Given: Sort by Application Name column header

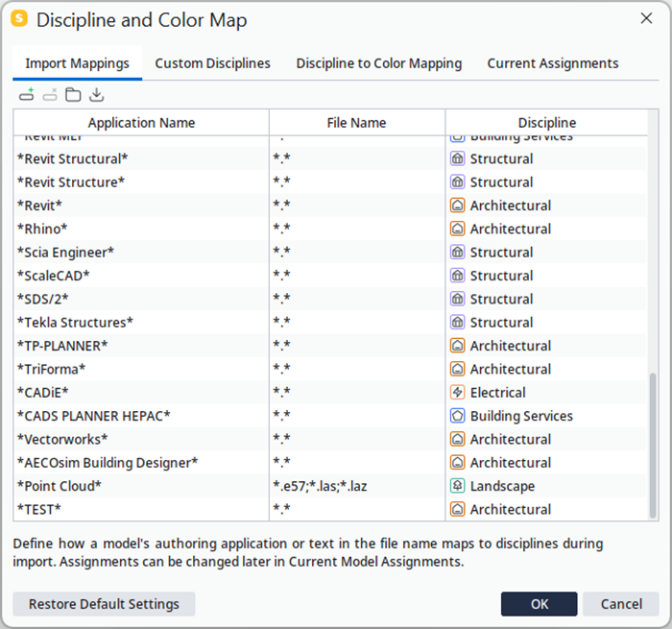Looking at the screenshot, I should pos(141,123).
